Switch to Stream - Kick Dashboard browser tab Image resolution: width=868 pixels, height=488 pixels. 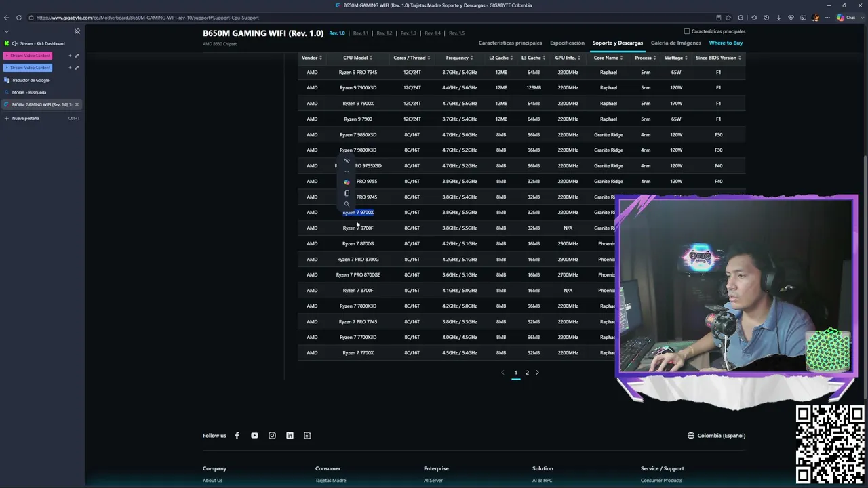42,43
